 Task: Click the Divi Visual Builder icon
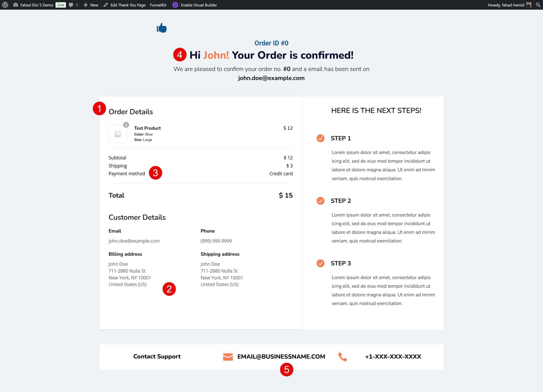tap(175, 5)
